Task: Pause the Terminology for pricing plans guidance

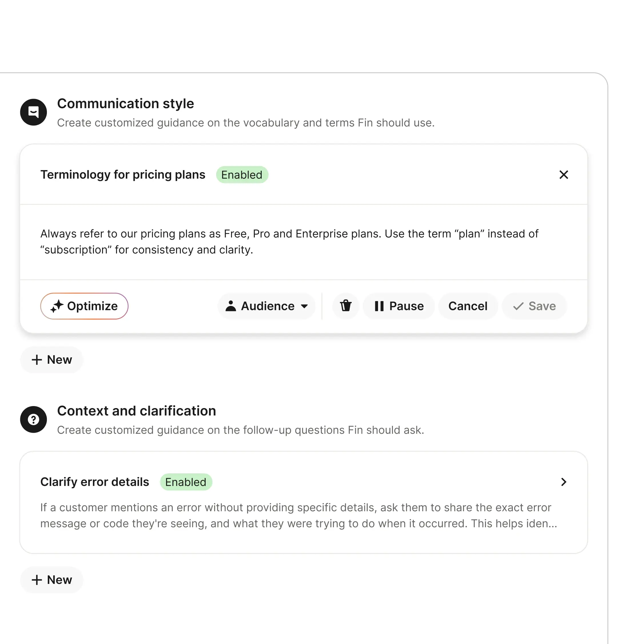Action: pyautogui.click(x=399, y=306)
